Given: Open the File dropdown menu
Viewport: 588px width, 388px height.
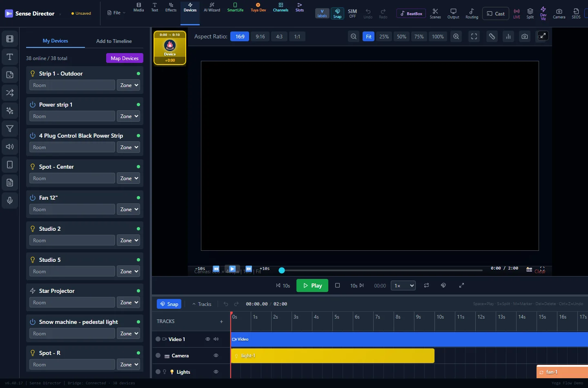Looking at the screenshot, I should tap(116, 13).
